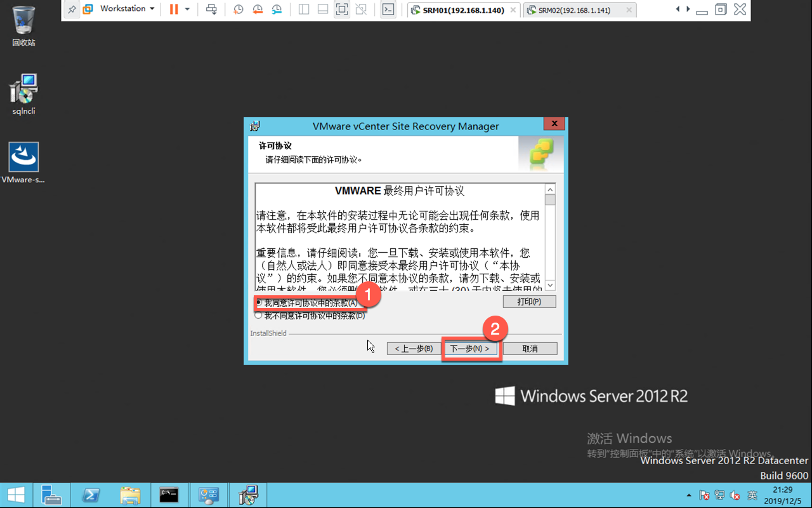The width and height of the screenshot is (812, 508).
Task: Go to the next VM tab arrow
Action: (x=687, y=10)
